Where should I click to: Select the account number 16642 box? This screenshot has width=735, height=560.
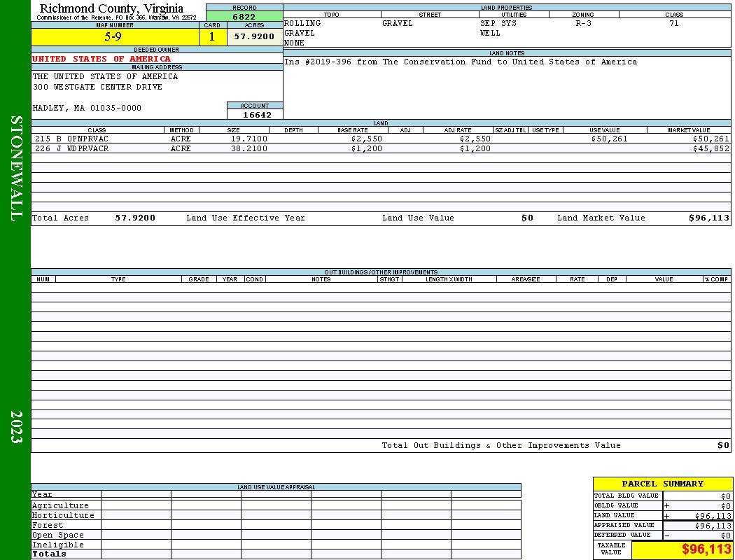255,114
